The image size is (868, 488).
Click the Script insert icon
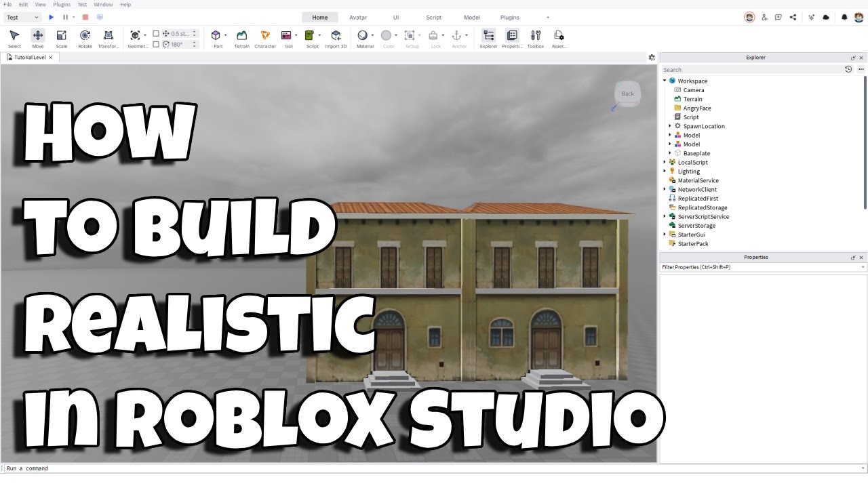(x=309, y=35)
